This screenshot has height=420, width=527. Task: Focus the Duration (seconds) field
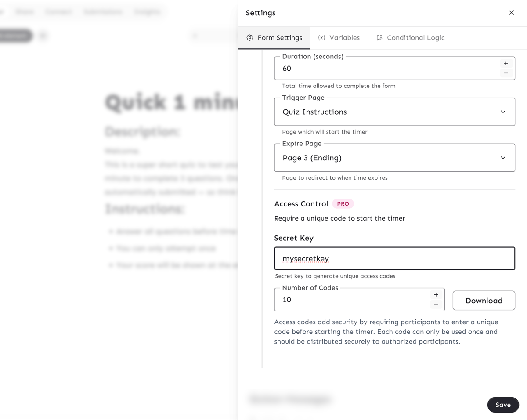click(x=386, y=69)
